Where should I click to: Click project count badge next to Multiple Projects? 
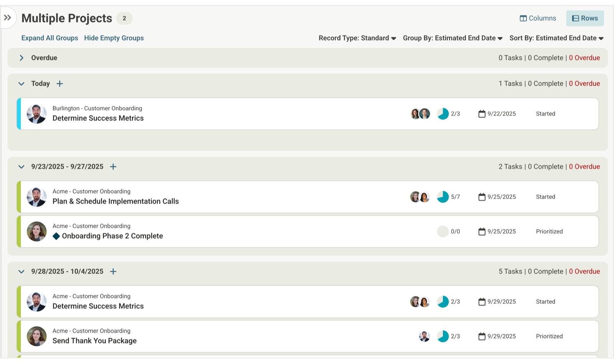[x=124, y=18]
